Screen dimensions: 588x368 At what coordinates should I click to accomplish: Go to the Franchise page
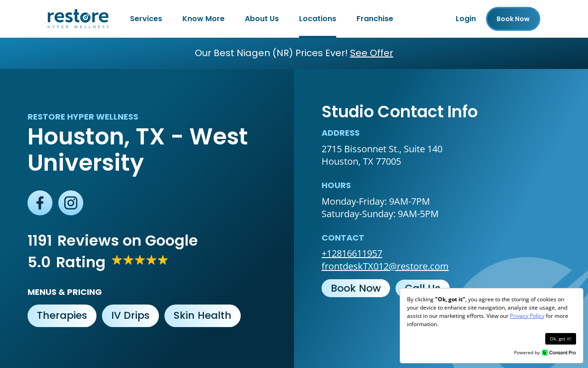tap(375, 19)
